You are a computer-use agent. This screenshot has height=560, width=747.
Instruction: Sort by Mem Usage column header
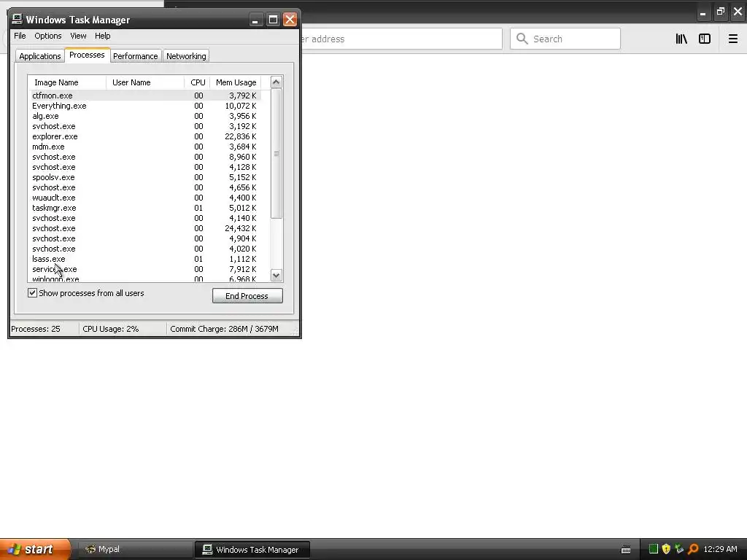click(x=236, y=82)
